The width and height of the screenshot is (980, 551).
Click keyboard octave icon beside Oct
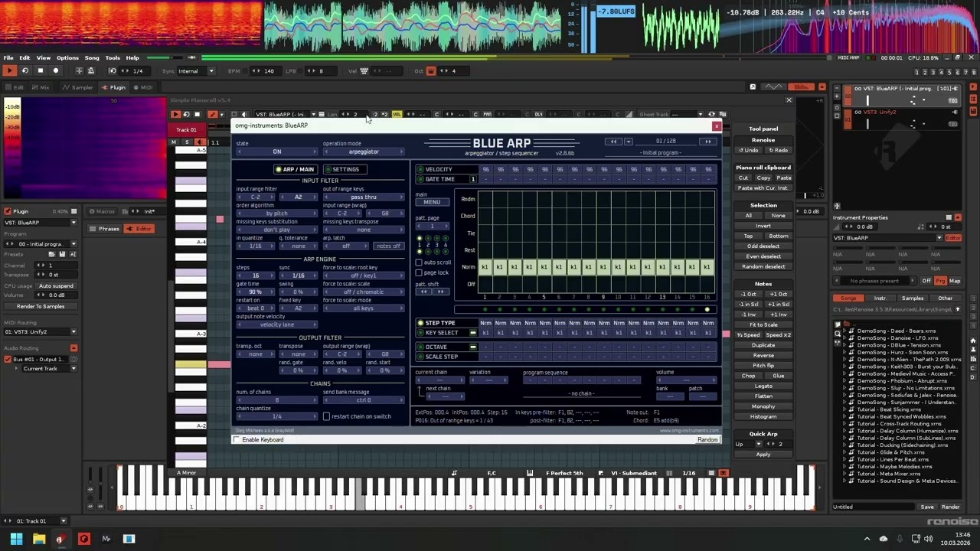(x=431, y=71)
